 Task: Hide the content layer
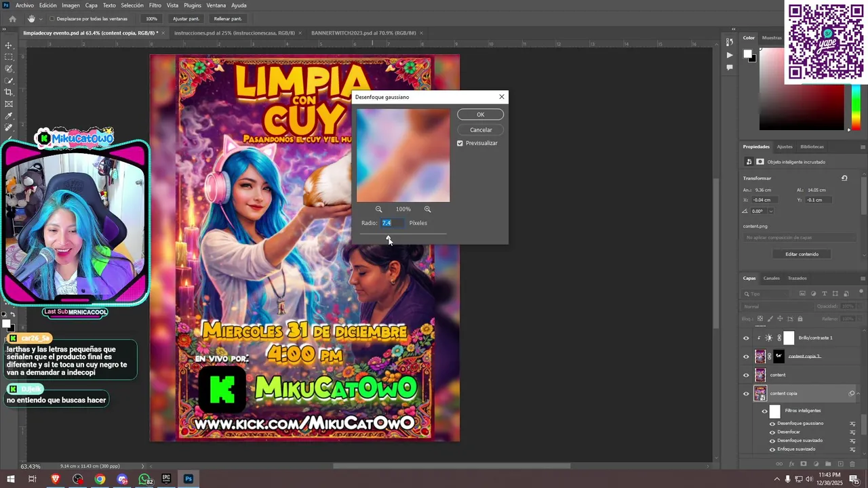point(746,375)
